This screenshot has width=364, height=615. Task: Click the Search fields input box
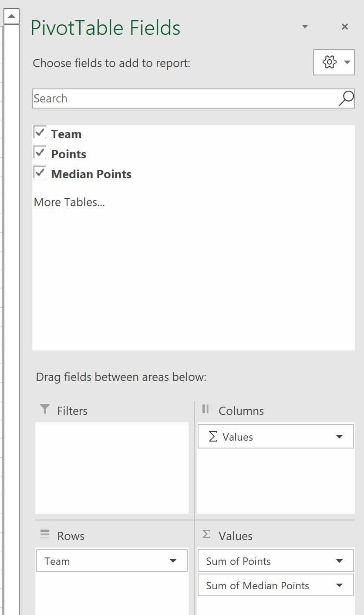click(183, 99)
